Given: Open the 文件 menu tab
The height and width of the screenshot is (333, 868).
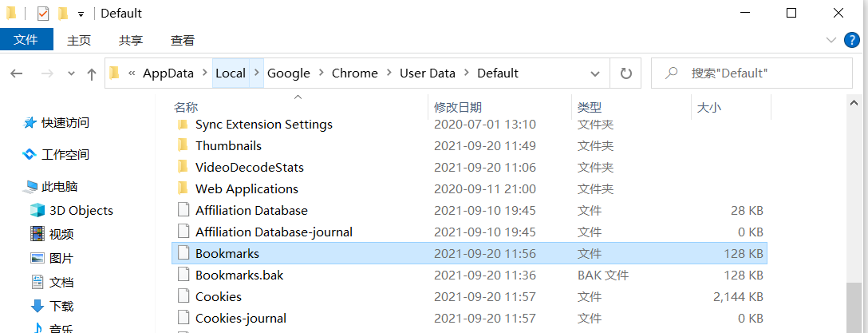Looking at the screenshot, I should click(26, 40).
